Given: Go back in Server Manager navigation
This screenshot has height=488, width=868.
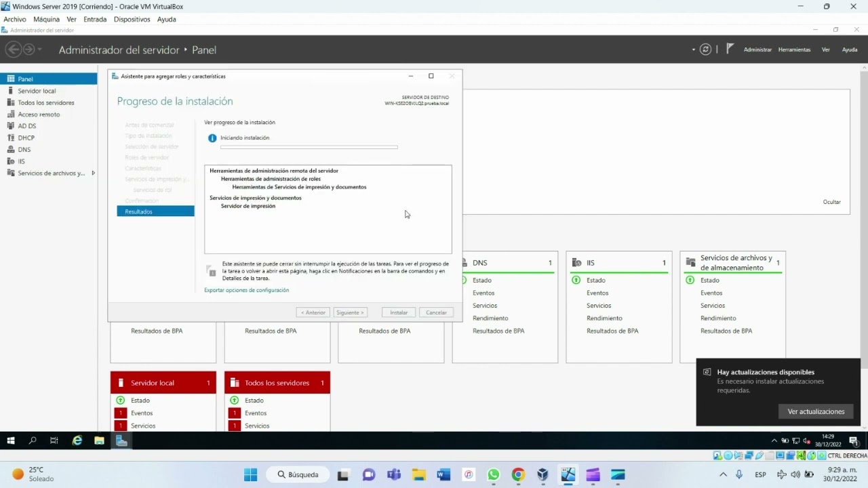Looking at the screenshot, I should tap(13, 49).
